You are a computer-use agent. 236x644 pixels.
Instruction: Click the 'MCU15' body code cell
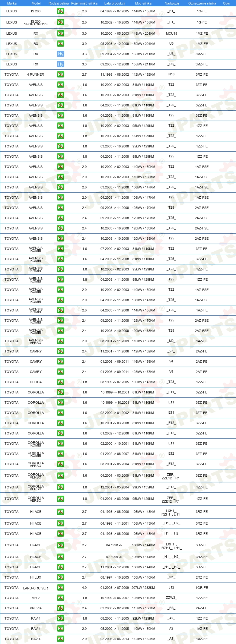click(171, 33)
